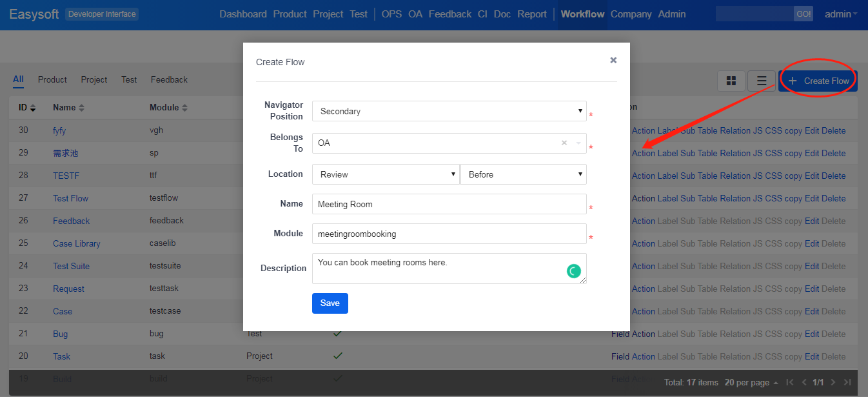Viewport: 868px width, 397px height.
Task: Expand the Location Review dropdown
Action: [386, 174]
